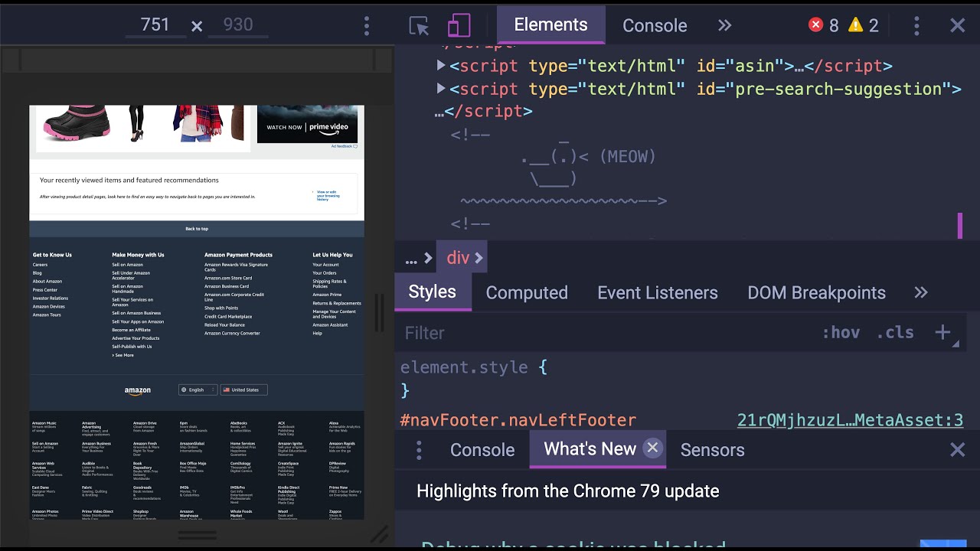The width and height of the screenshot is (980, 551).
Task: Close the DevTools panel
Action: point(957,25)
